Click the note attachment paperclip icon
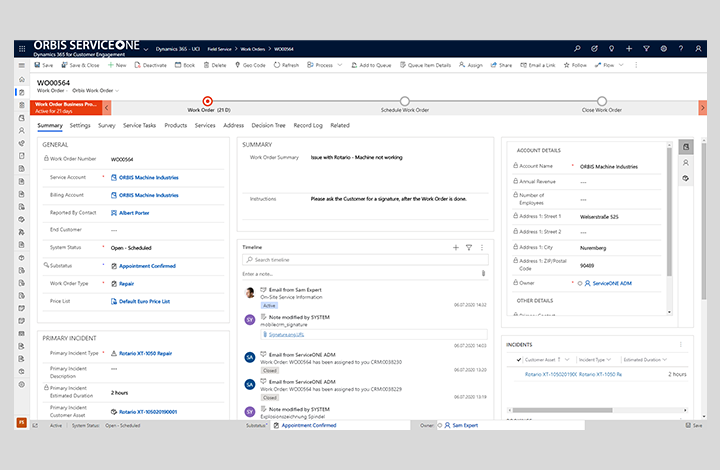 (x=483, y=274)
